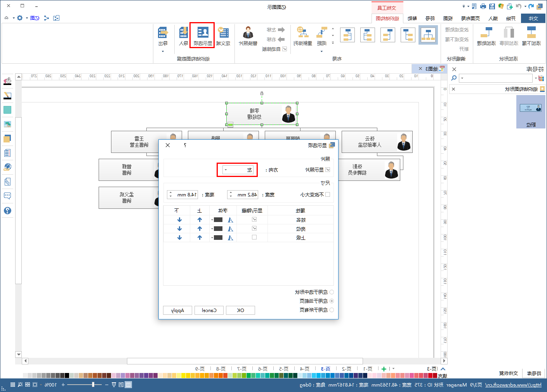Viewport: 547px width, 392px height.
Task: Select 应用于所有页 radio button
Action: pos(332,310)
